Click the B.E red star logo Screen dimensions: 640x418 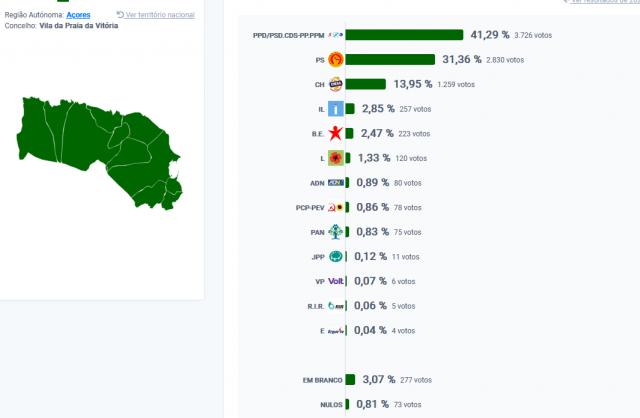(337, 133)
